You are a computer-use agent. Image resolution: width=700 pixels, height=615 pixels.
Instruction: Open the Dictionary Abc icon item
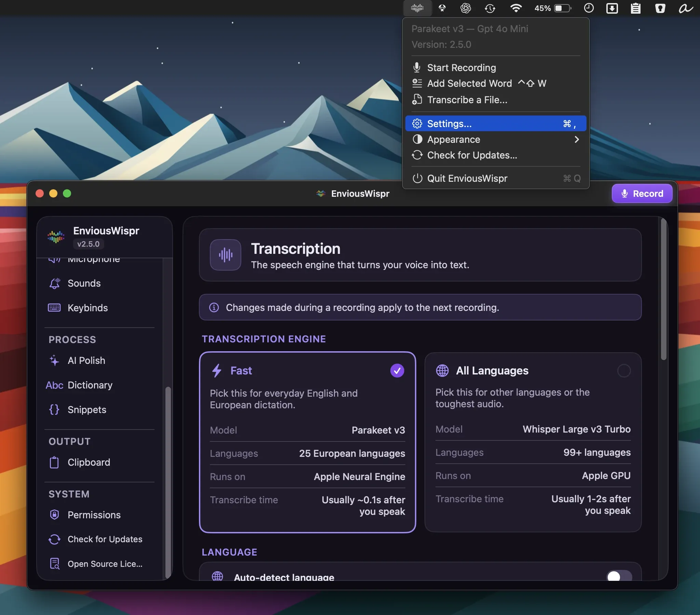point(54,385)
